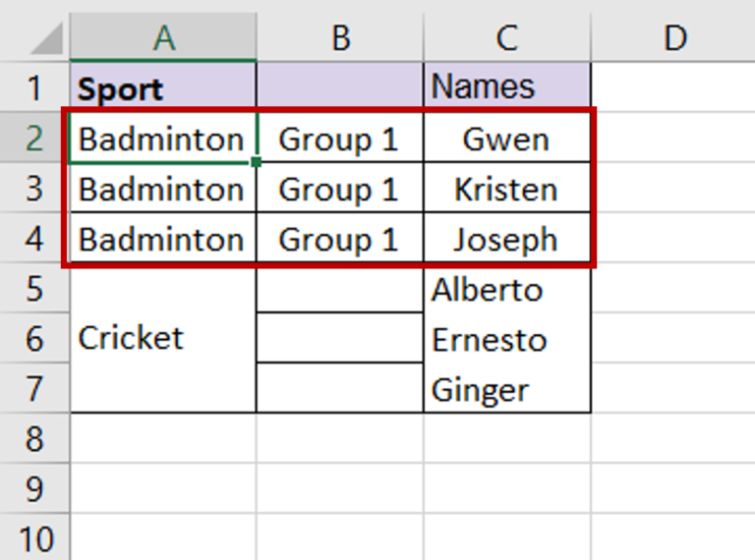Screen dimensions: 755x560
Task: Click the cell containing Kristen
Action: pos(507,190)
